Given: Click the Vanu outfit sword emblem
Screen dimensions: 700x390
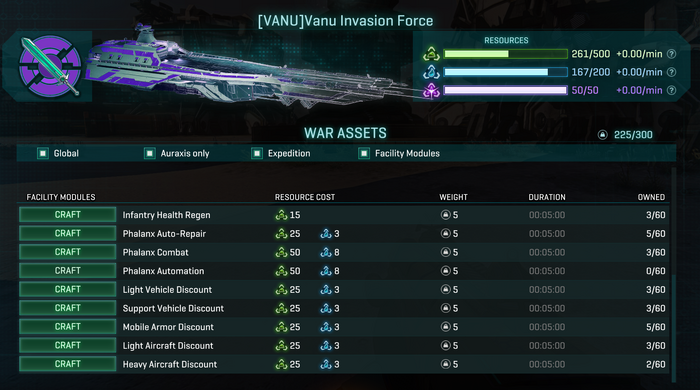Looking at the screenshot, I should pos(50,66).
